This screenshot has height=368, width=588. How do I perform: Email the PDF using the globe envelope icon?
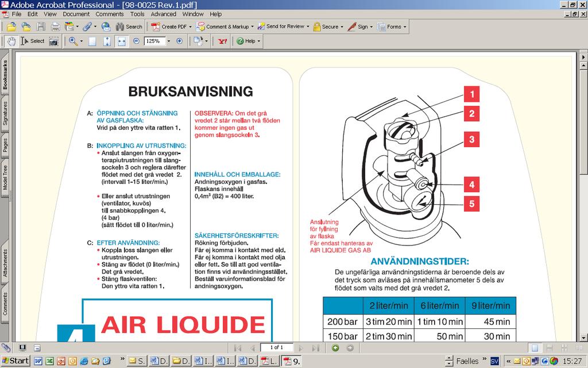pyautogui.click(x=106, y=26)
